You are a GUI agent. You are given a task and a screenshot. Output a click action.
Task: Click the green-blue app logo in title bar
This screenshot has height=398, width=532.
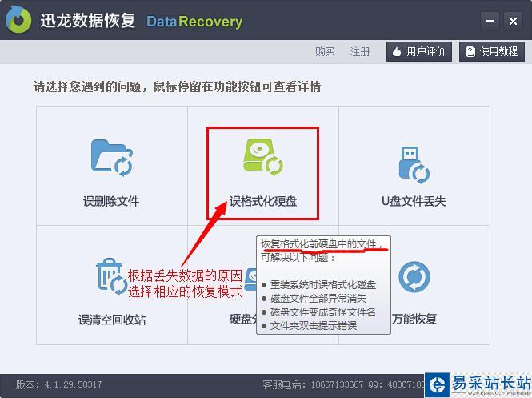coord(18,19)
